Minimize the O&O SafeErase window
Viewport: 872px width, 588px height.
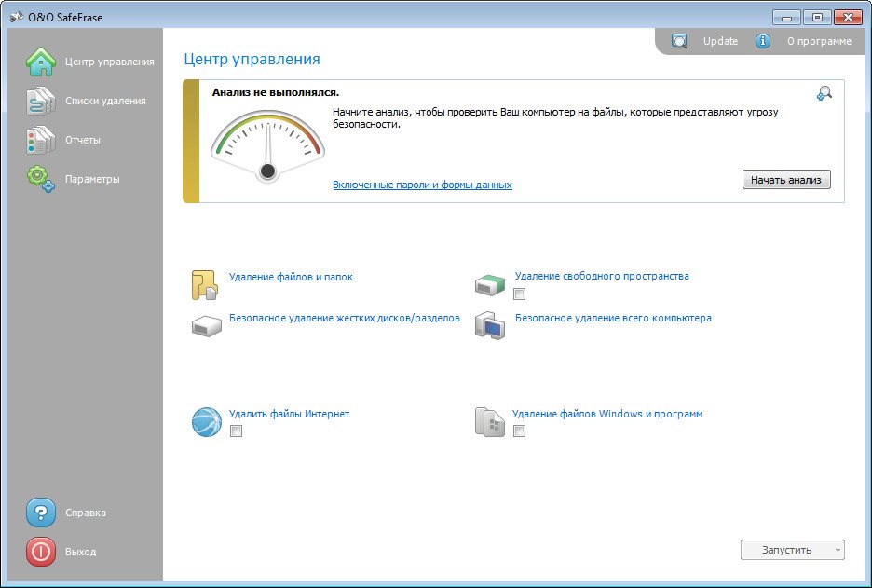[x=787, y=18]
